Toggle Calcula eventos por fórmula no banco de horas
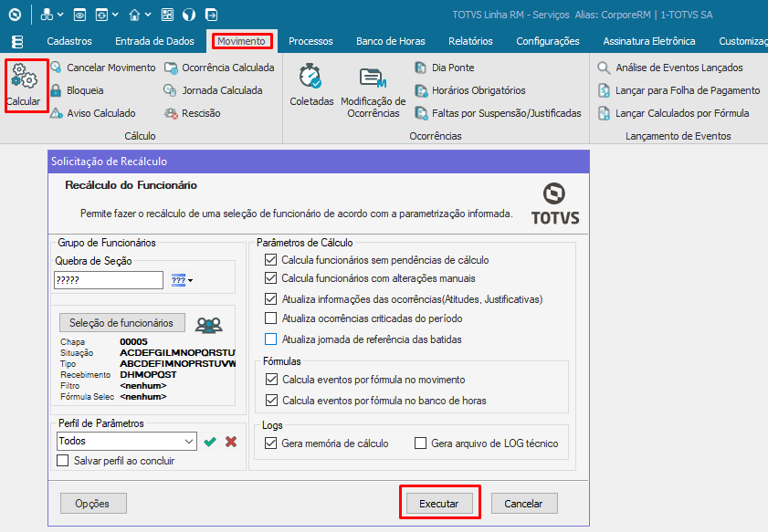The image size is (768, 532). (271, 401)
